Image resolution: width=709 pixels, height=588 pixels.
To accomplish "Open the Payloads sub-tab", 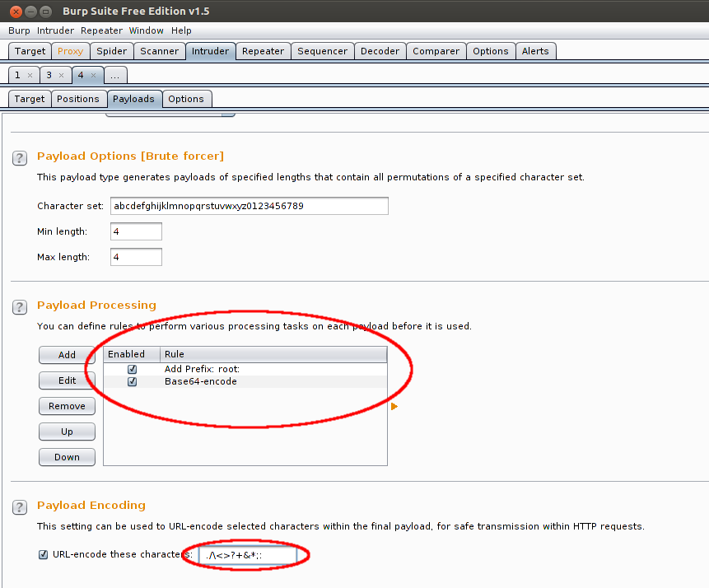I will pos(133,99).
